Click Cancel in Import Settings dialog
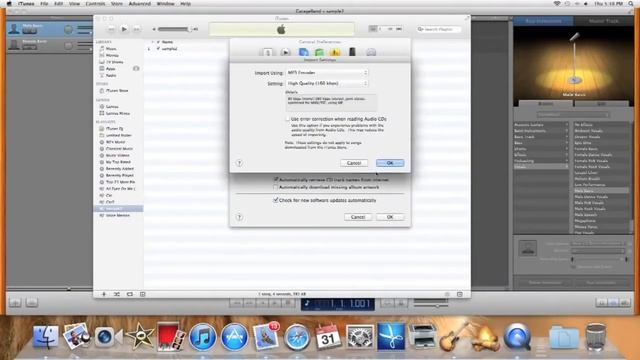 pos(354,163)
